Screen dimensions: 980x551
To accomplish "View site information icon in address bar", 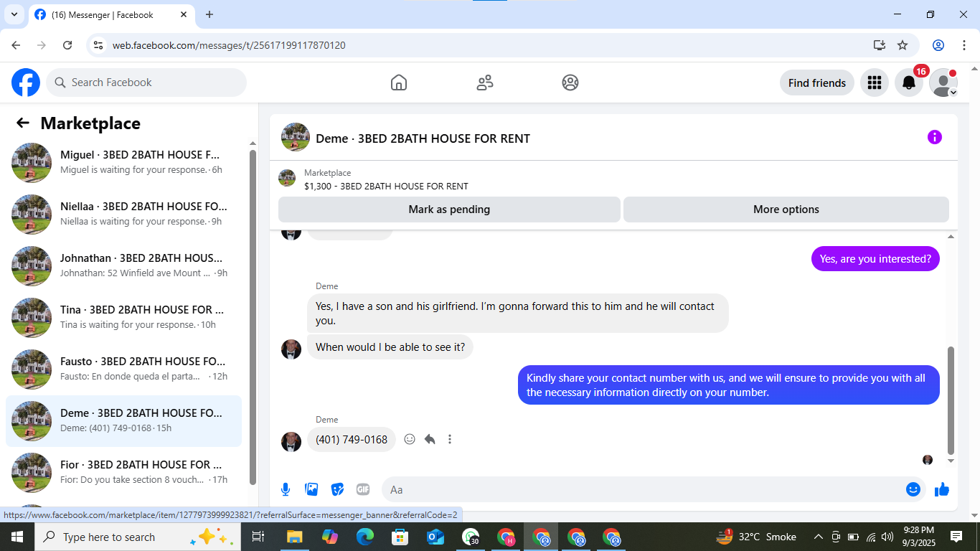I will (x=99, y=45).
